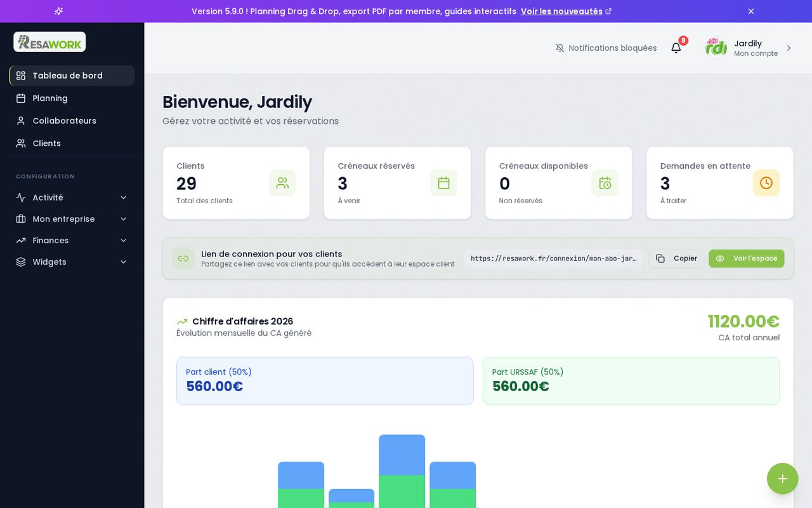Click the Demandes en attente clock icon

pyautogui.click(x=766, y=183)
